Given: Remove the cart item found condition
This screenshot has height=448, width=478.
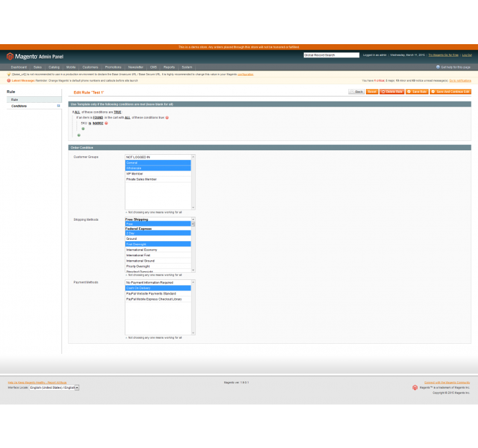Looking at the screenshot, I should coord(167,117).
